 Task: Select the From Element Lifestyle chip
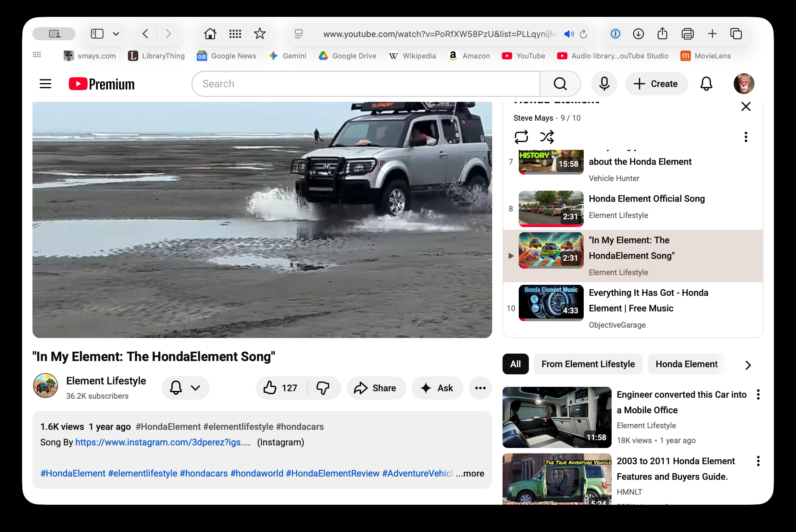[x=588, y=364]
